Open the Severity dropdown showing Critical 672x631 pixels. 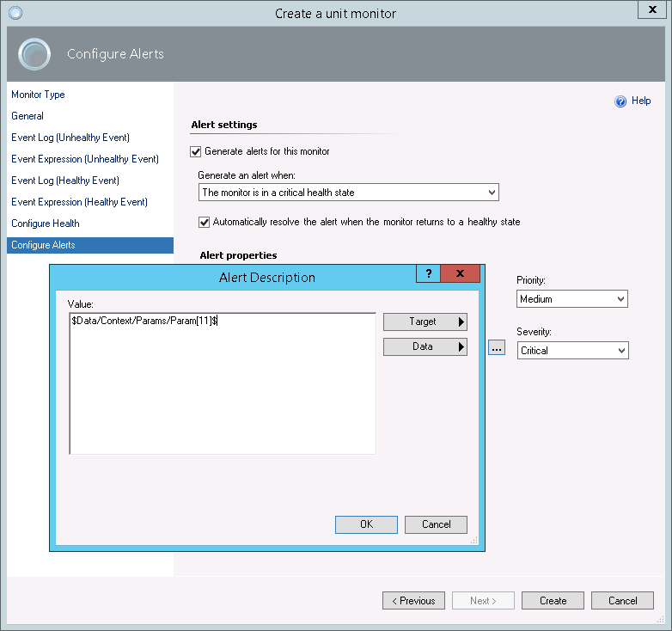tap(572, 351)
